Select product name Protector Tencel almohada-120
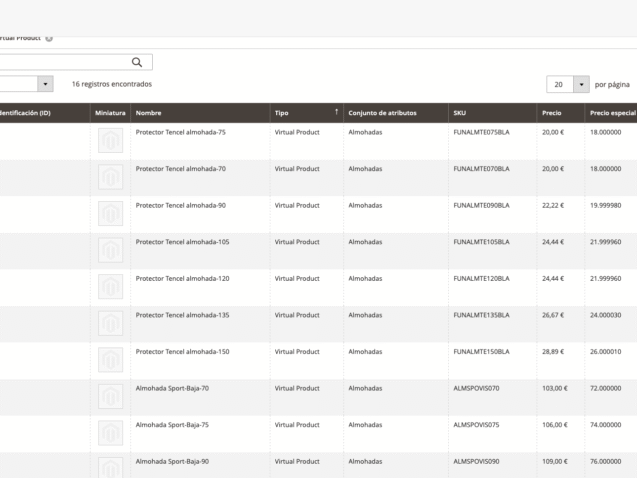637x478 pixels. coord(182,279)
